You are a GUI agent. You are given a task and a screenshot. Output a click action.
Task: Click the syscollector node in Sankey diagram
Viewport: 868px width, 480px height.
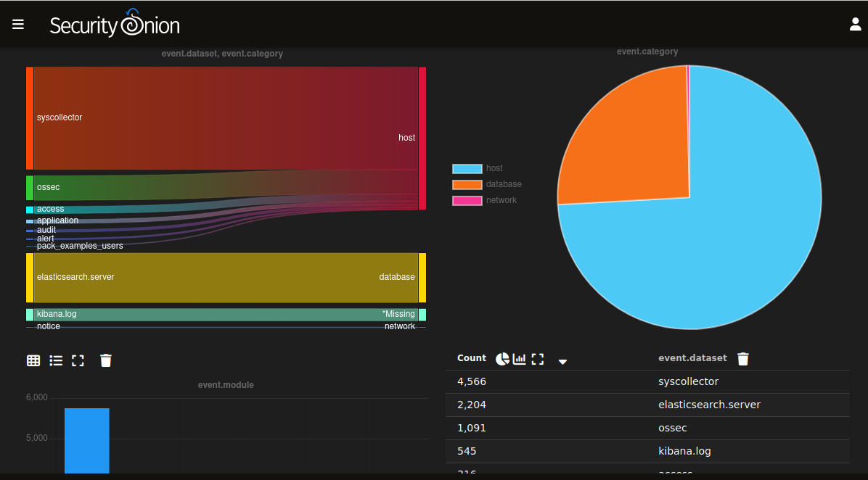point(30,117)
